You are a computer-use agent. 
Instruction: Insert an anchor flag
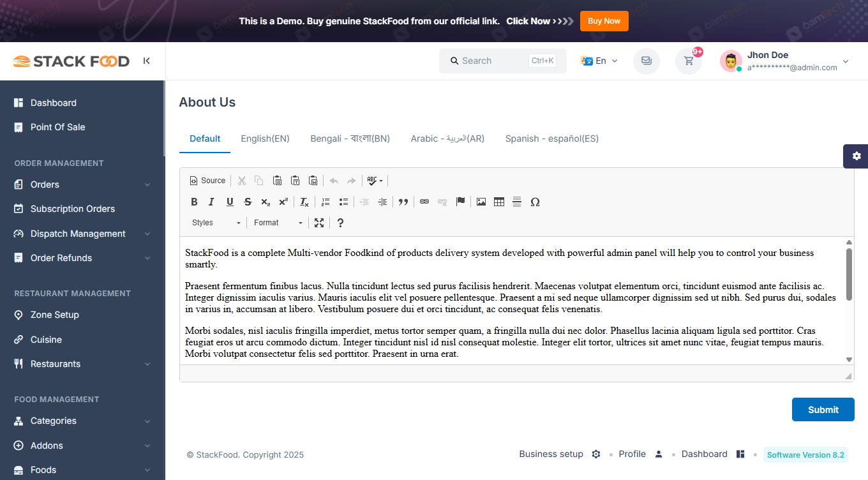(460, 202)
